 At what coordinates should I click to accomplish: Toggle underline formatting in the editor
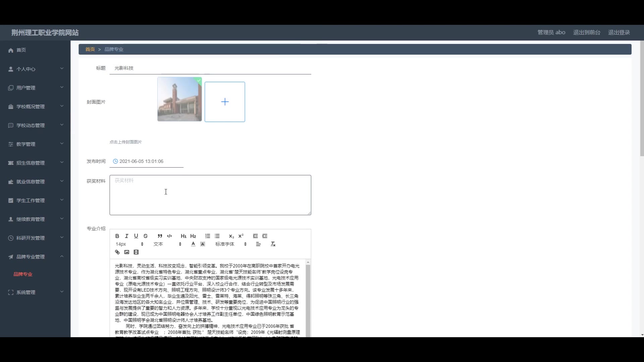[x=136, y=236]
